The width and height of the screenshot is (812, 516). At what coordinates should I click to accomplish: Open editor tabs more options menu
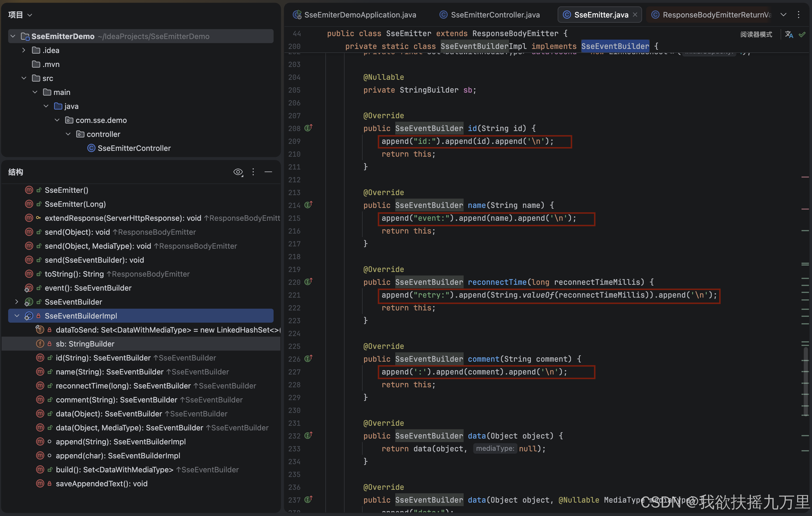click(799, 15)
